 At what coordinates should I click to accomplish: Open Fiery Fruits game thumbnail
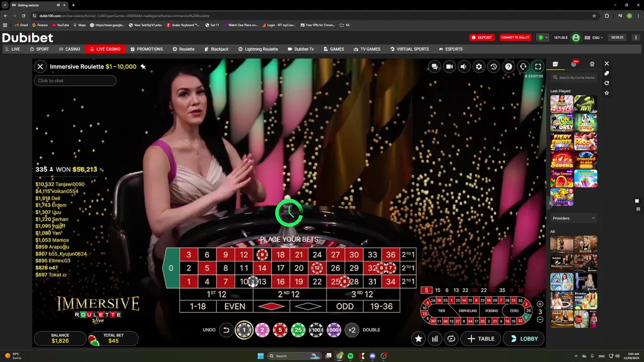point(562,142)
